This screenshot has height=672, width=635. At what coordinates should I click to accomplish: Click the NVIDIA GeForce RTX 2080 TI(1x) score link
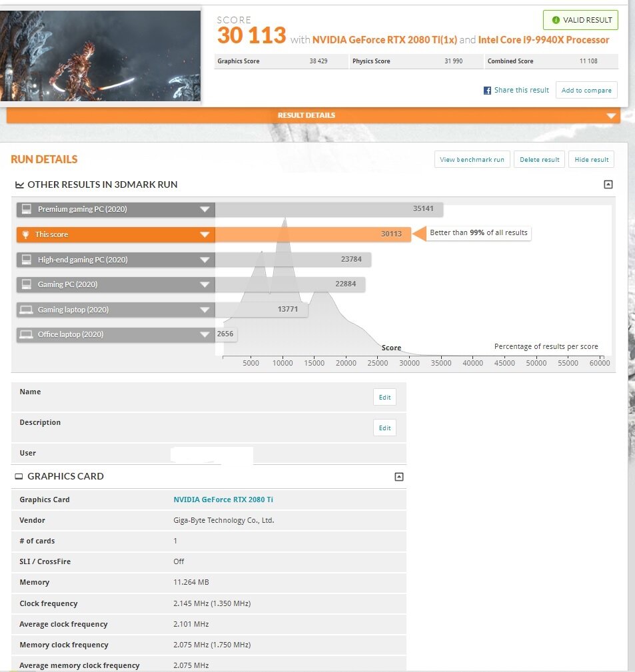(x=384, y=40)
